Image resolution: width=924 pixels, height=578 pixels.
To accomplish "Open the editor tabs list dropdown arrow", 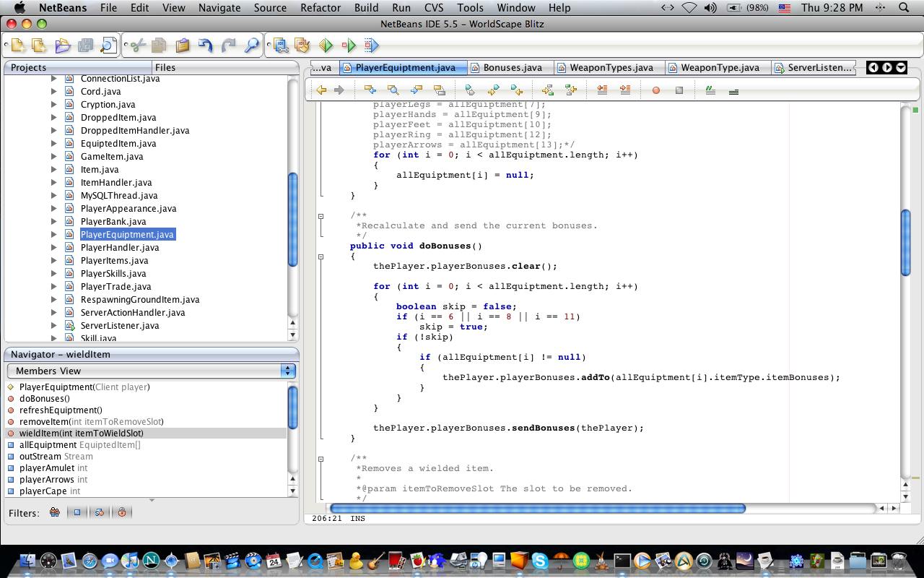I will pos(901,67).
